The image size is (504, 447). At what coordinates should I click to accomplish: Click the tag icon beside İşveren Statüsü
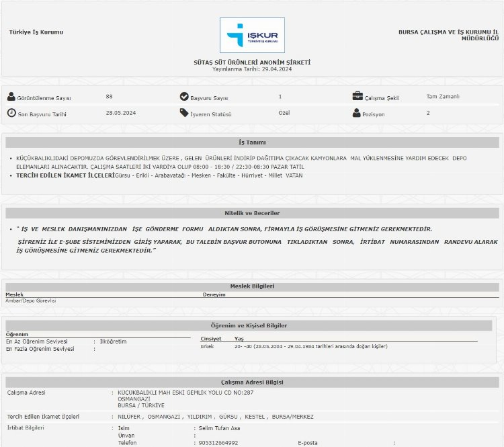[x=184, y=113]
